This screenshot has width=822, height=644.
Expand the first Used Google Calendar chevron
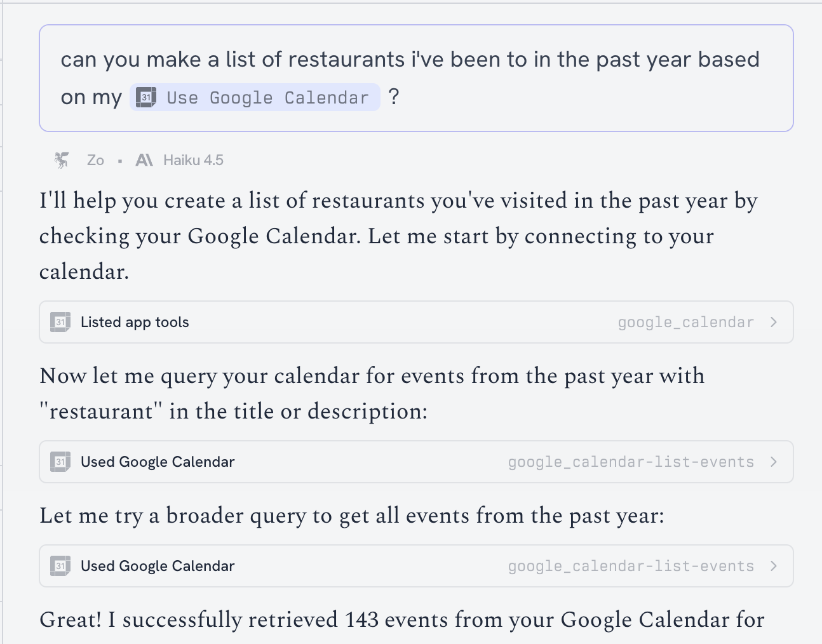[773, 462]
